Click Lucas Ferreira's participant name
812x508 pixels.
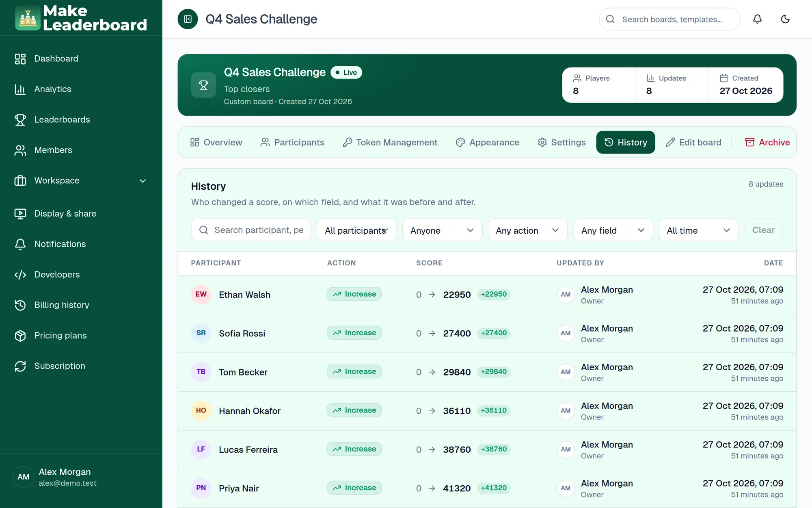[248, 449]
